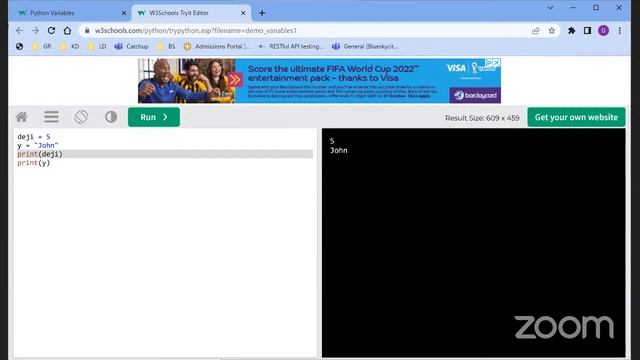
Task: Open RESTful API testing bookmark
Action: pos(290,47)
